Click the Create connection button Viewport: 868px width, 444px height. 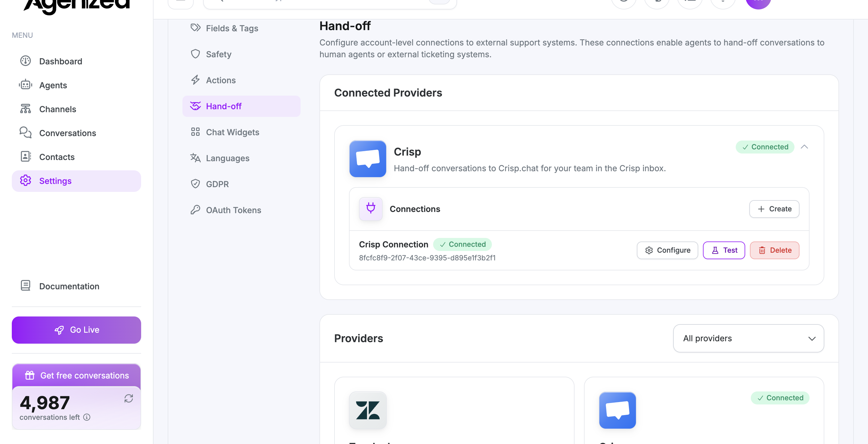coord(774,209)
